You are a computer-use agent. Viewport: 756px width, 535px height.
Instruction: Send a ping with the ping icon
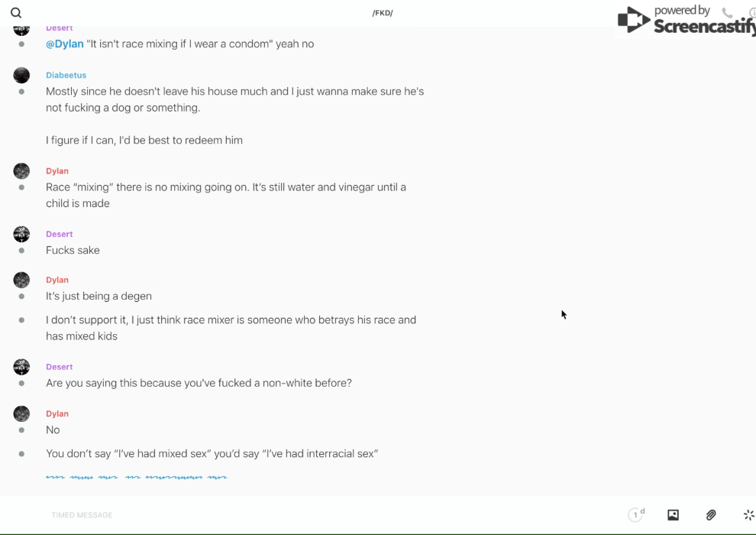[748, 515]
